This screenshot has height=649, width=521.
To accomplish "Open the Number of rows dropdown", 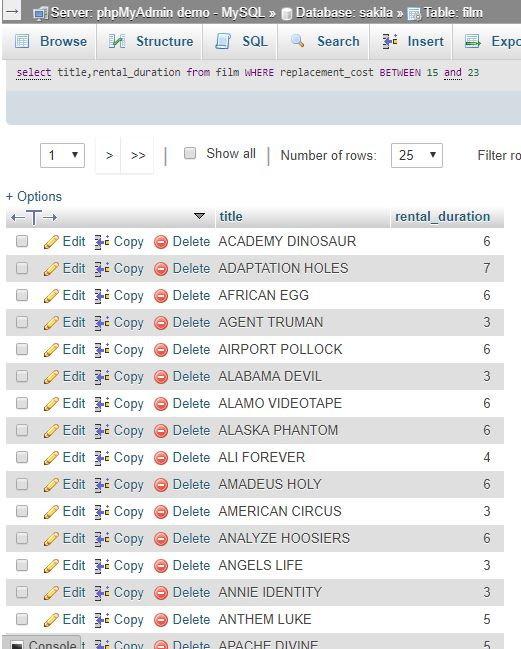I will point(417,156).
